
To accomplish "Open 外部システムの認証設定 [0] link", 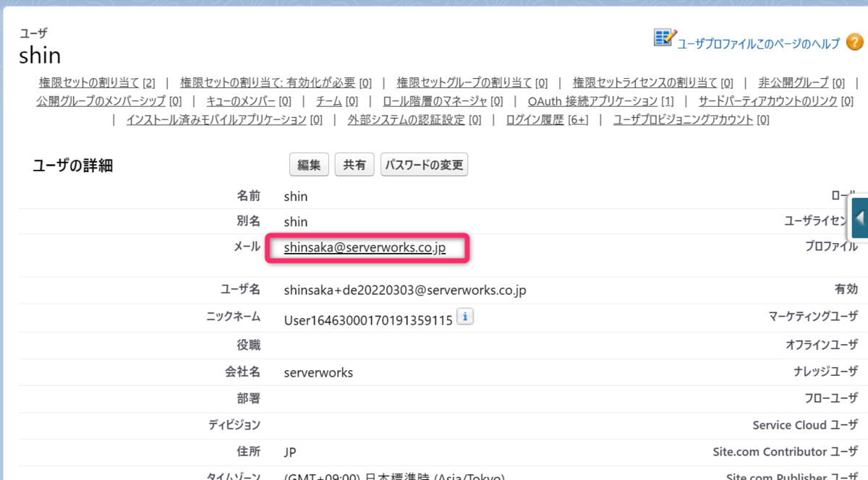I will point(406,119).
